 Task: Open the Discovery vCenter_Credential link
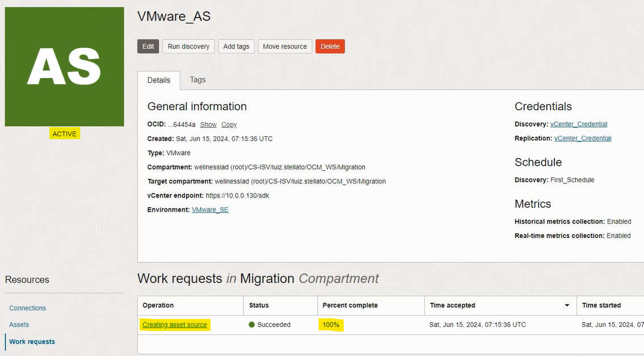coord(579,124)
